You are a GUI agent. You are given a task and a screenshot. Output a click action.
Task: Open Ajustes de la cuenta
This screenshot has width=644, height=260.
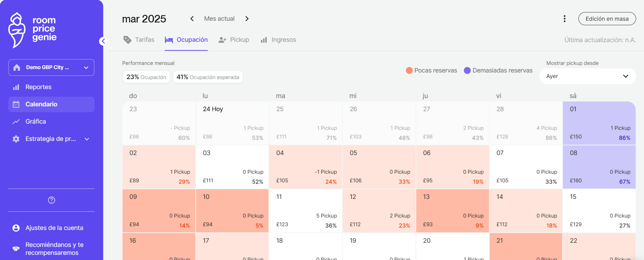[51, 228]
